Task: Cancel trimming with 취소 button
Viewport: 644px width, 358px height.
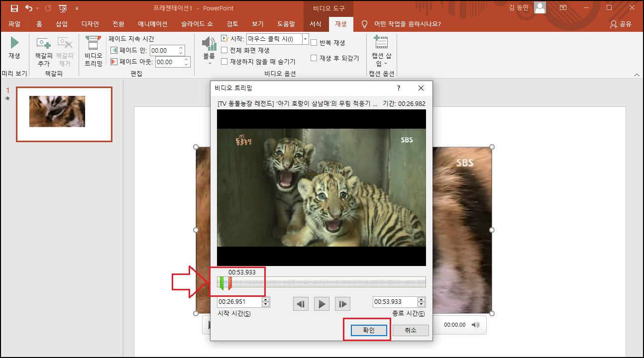Action: tap(411, 330)
